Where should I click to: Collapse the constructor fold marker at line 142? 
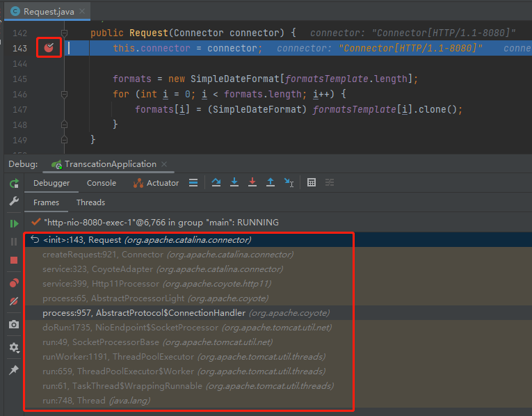(64, 33)
